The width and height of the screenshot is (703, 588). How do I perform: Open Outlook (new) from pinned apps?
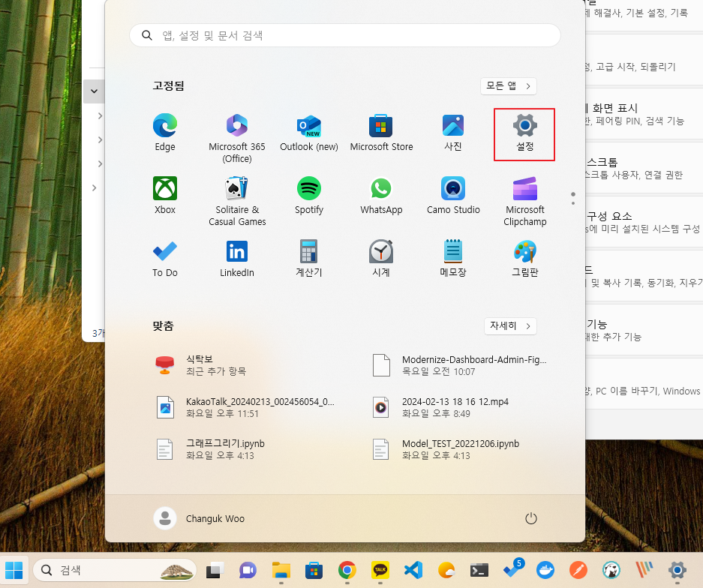[x=309, y=133]
